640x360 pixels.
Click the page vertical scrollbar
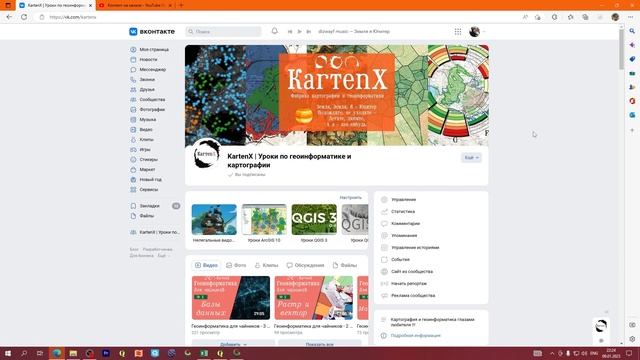pyautogui.click(x=621, y=49)
